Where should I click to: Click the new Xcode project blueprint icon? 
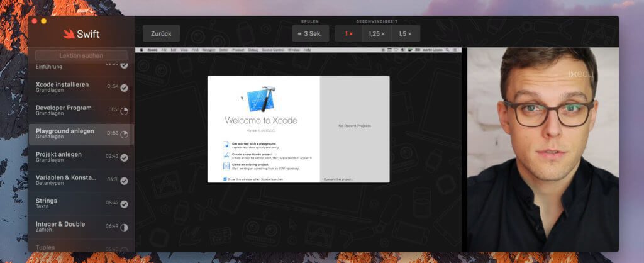[226, 155]
